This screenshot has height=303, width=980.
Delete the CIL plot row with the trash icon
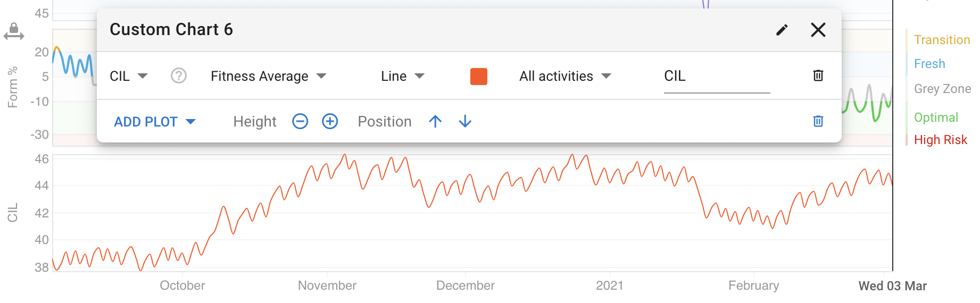(818, 75)
